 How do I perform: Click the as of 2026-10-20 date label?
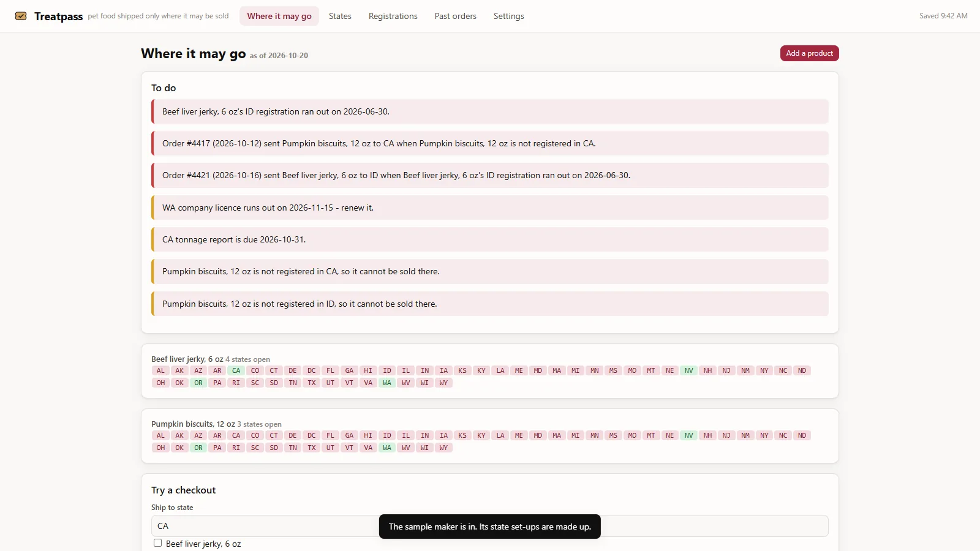[x=279, y=56]
